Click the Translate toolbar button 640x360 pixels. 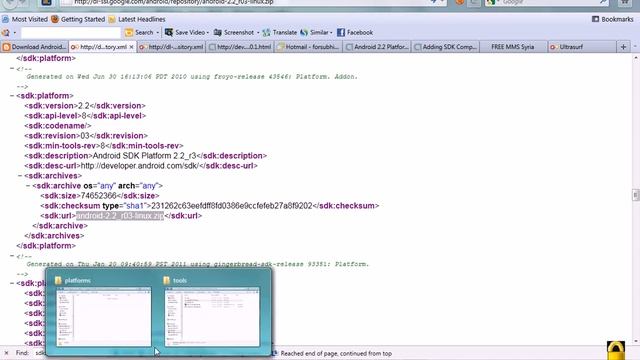click(x=280, y=32)
